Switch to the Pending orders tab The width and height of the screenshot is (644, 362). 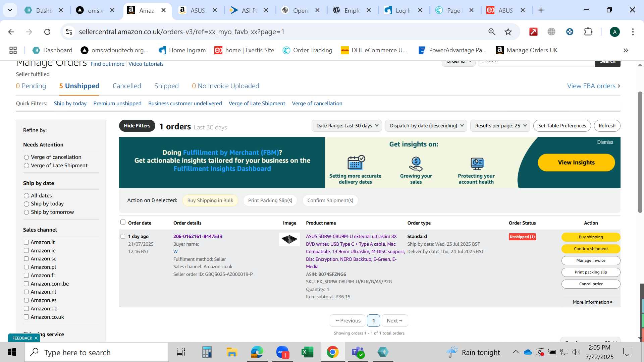pyautogui.click(x=31, y=86)
